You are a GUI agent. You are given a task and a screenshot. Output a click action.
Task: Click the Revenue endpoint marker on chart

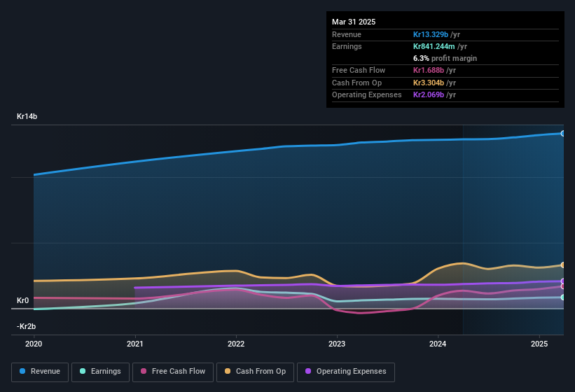pyautogui.click(x=563, y=134)
